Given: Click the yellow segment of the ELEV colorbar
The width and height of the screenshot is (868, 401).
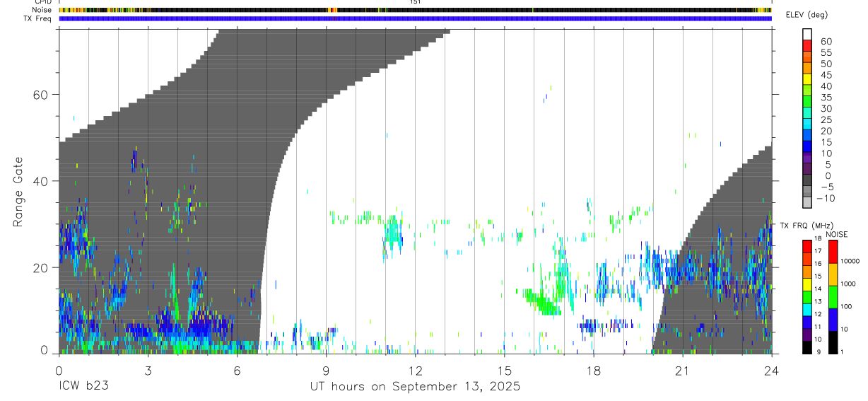Looking at the screenshot, I should pos(807,80).
